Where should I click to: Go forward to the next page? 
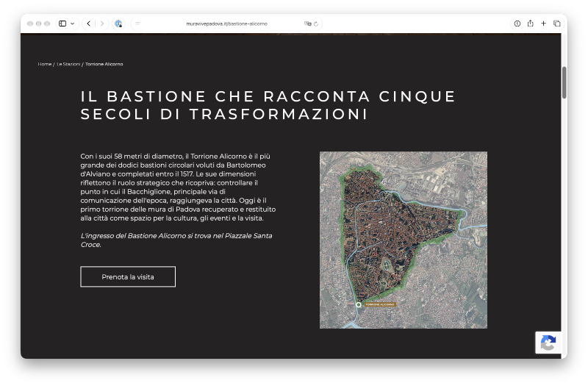102,24
